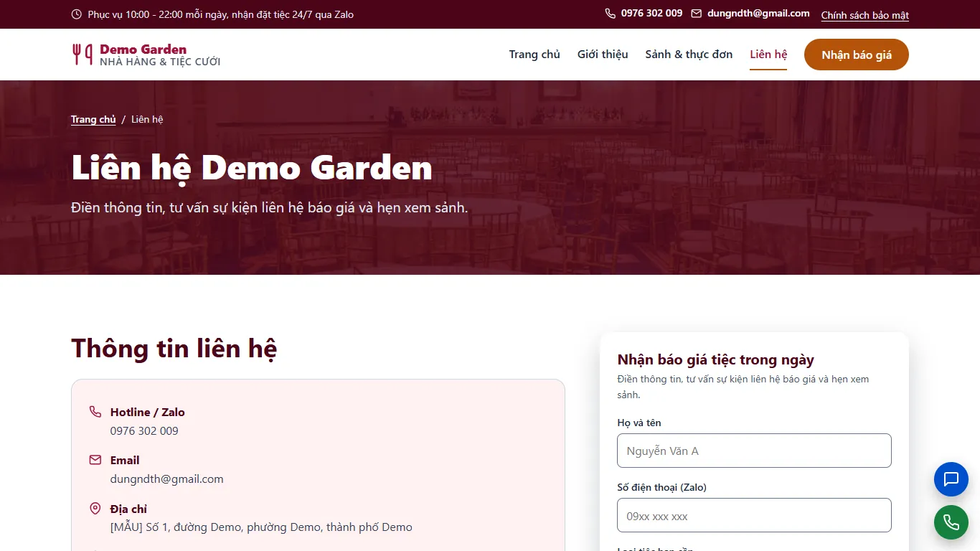Open the Chính sách bảo mật link
Viewport: 980px width, 551px height.
pos(865,15)
